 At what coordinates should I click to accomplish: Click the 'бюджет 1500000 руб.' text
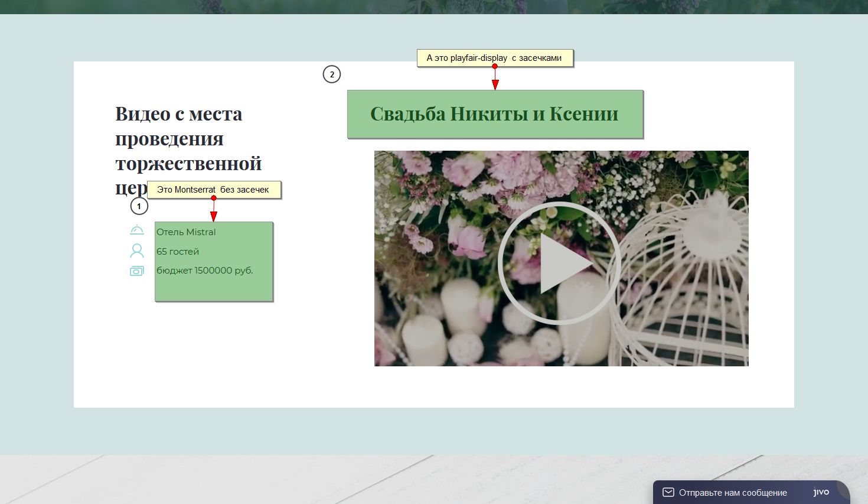(x=205, y=270)
